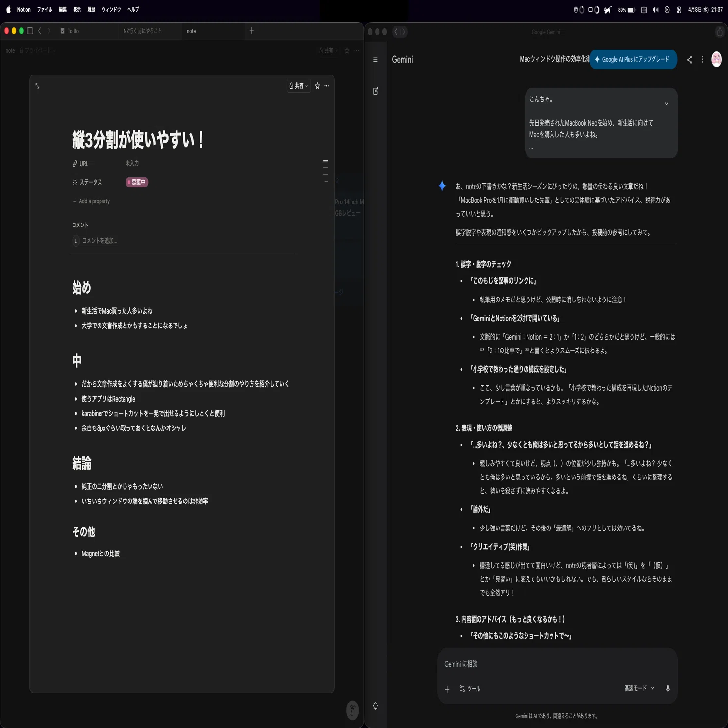Image resolution: width=728 pixels, height=728 pixels.
Task: Add a file with Gemini plus icon
Action: pyautogui.click(x=447, y=689)
